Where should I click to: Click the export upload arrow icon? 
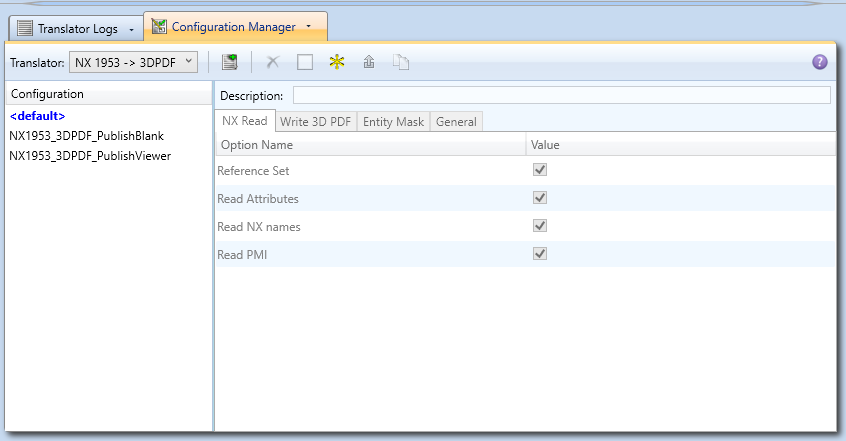pyautogui.click(x=369, y=62)
